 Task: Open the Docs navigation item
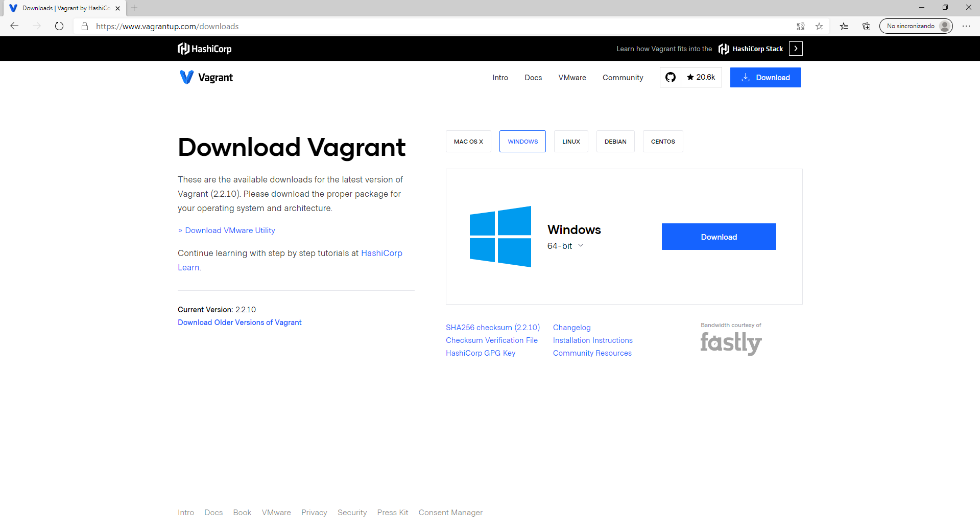click(533, 78)
